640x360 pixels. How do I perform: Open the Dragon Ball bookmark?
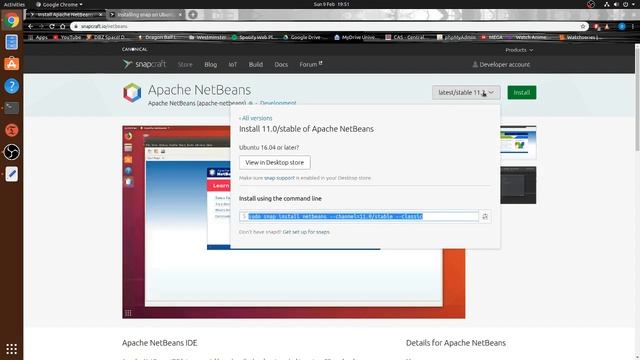pos(157,37)
